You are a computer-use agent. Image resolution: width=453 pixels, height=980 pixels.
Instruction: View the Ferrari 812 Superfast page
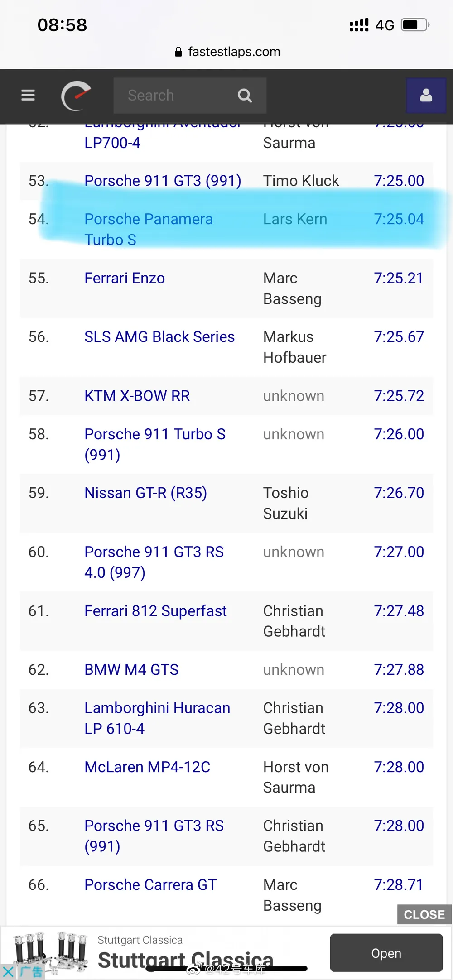(x=155, y=611)
